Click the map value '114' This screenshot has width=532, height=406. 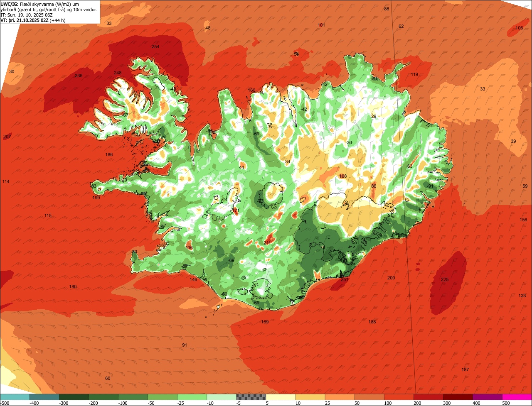tap(6, 182)
